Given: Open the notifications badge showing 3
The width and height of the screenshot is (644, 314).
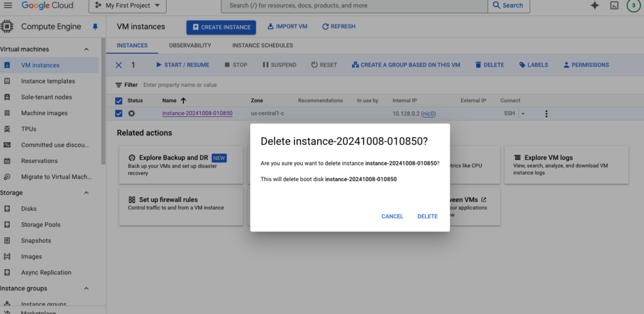Looking at the screenshot, I should [634, 5].
